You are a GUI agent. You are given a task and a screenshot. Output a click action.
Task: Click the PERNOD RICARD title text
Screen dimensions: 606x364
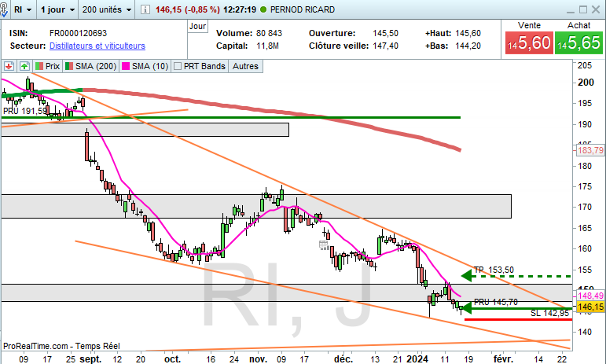click(303, 9)
